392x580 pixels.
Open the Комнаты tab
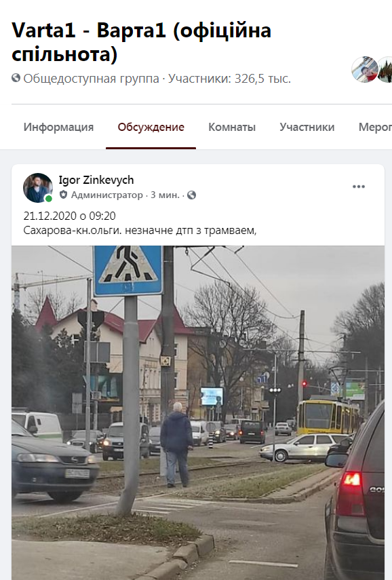232,127
